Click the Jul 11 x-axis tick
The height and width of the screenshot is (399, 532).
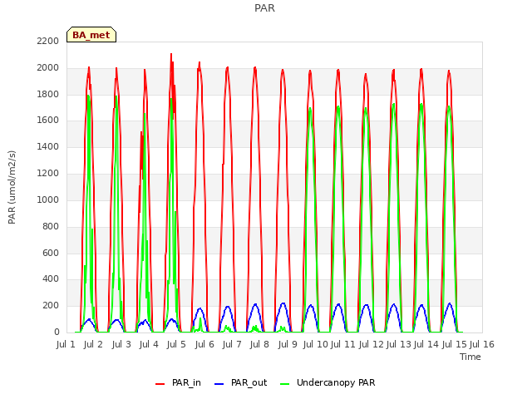click(x=342, y=344)
